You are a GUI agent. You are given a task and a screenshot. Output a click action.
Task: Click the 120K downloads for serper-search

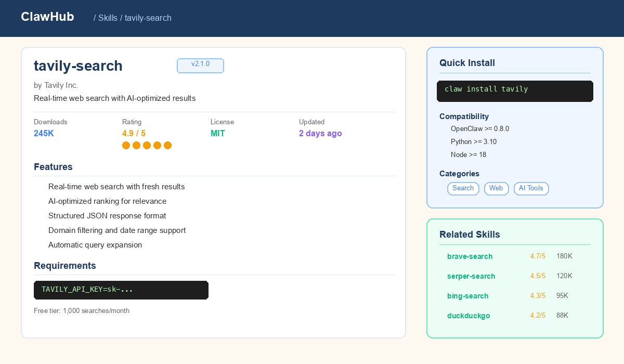coord(564,276)
